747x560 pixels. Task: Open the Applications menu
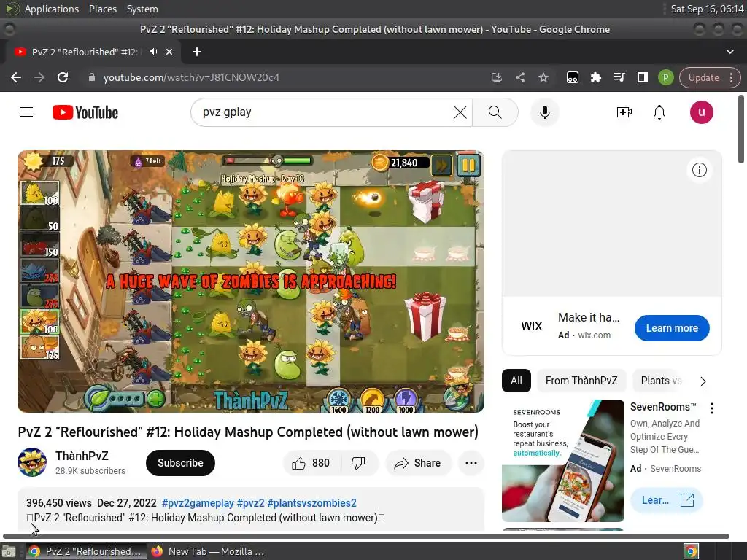pos(52,9)
